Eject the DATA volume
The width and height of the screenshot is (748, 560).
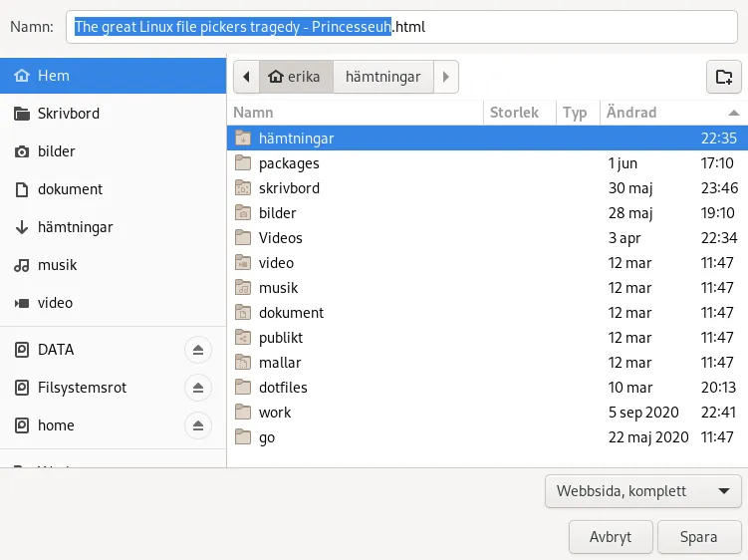click(x=198, y=350)
